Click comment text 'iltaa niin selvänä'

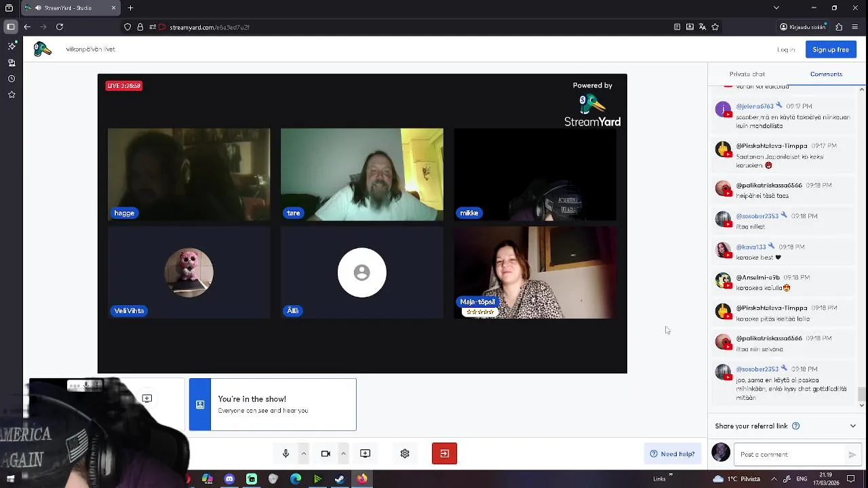759,349
